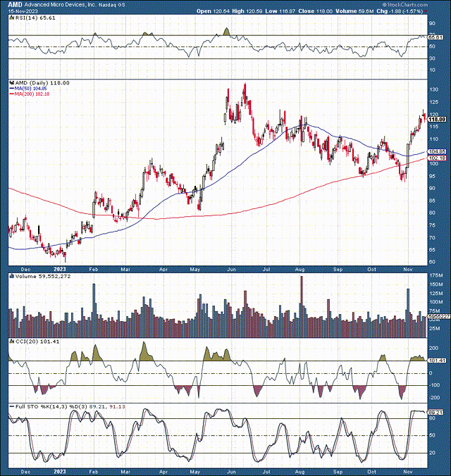This screenshot has width=451, height=476.
Task: Click the tallest August volume spike bar
Action: pyautogui.click(x=302, y=306)
